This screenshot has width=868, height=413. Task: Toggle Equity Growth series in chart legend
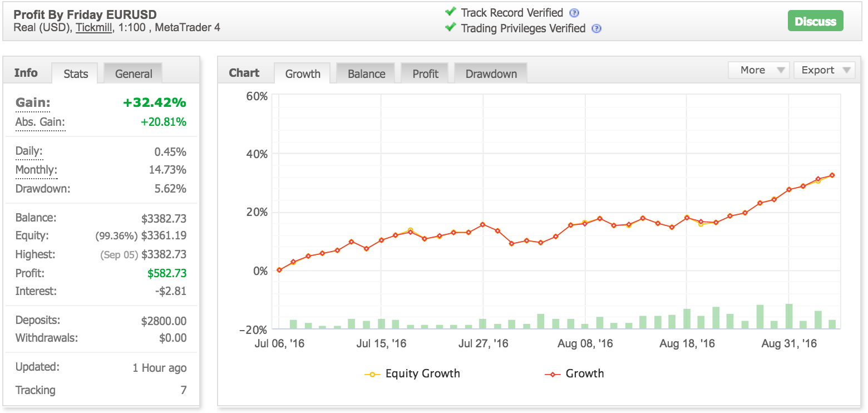[412, 373]
